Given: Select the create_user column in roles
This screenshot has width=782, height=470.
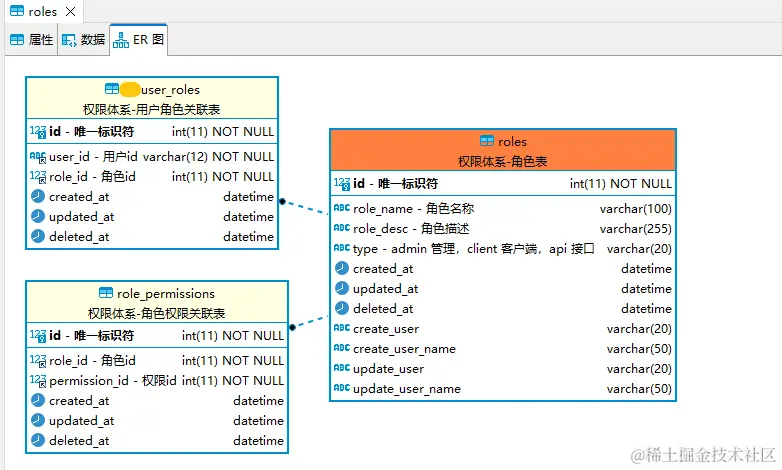Looking at the screenshot, I should coord(503,329).
